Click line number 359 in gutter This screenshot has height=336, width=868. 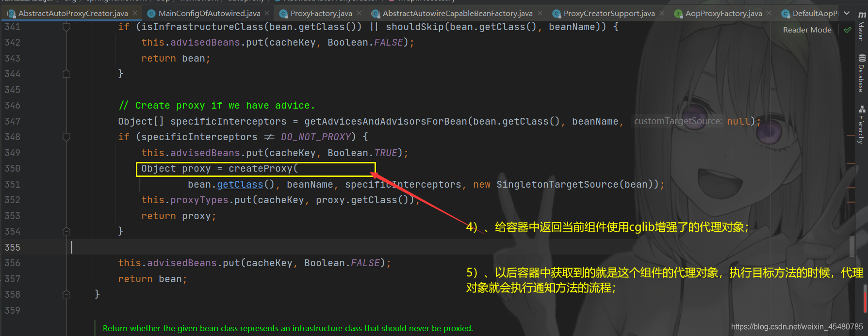(x=13, y=310)
